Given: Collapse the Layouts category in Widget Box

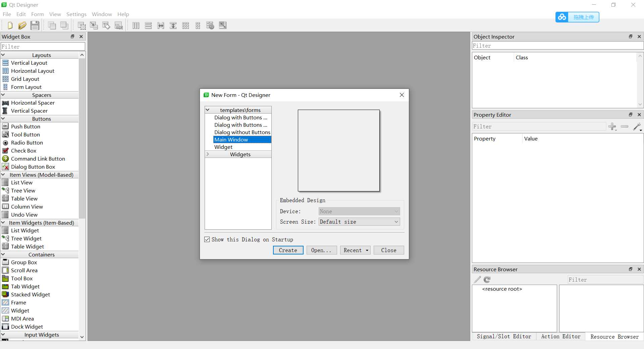Looking at the screenshot, I should 3,55.
